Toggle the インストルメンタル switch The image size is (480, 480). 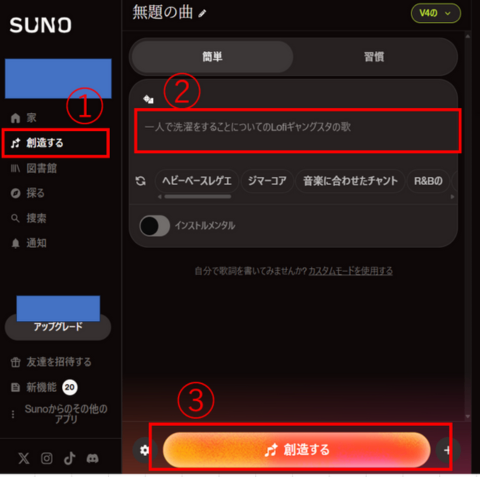(x=154, y=226)
